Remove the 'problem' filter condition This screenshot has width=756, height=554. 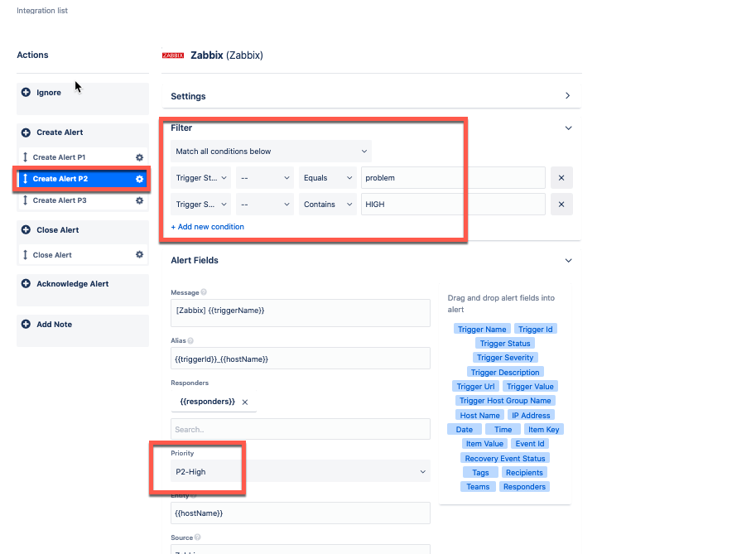[x=561, y=178]
